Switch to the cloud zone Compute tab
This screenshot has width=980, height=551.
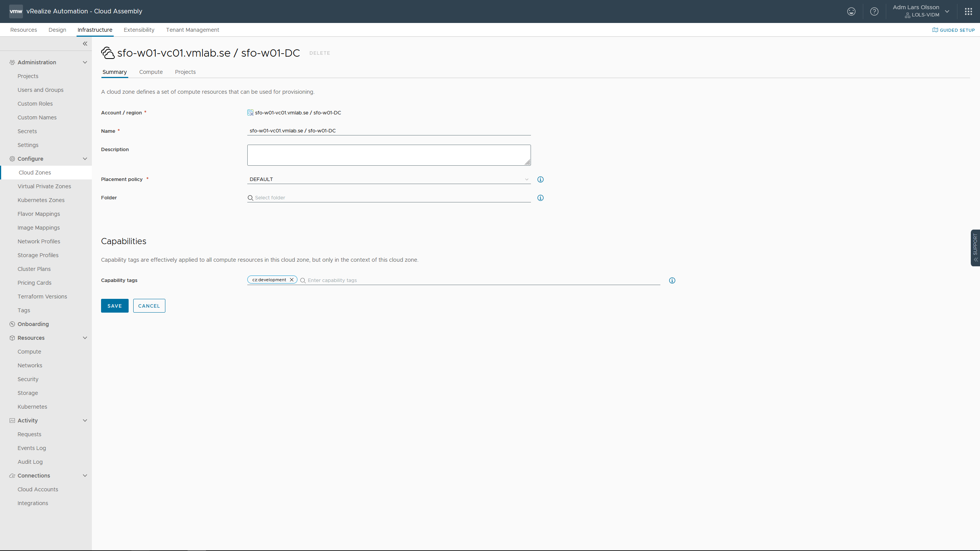pyautogui.click(x=151, y=72)
